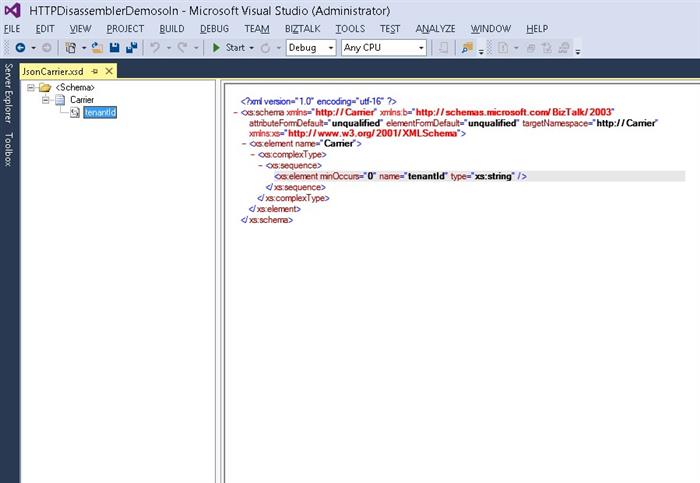
Task: Click the Open File folder icon
Action: 97,47
